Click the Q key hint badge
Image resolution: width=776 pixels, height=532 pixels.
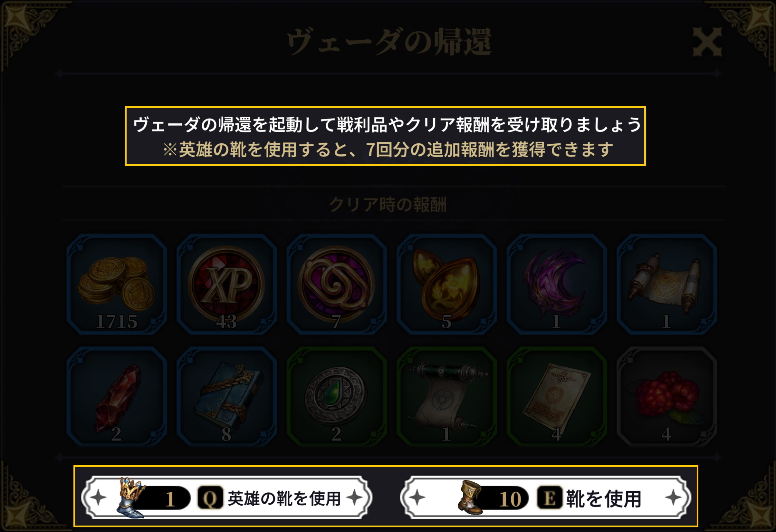coord(210,498)
